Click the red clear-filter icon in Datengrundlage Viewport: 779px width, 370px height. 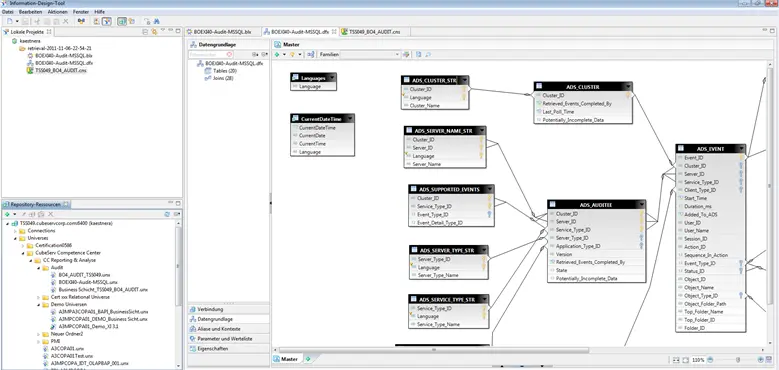pyautogui.click(x=229, y=54)
